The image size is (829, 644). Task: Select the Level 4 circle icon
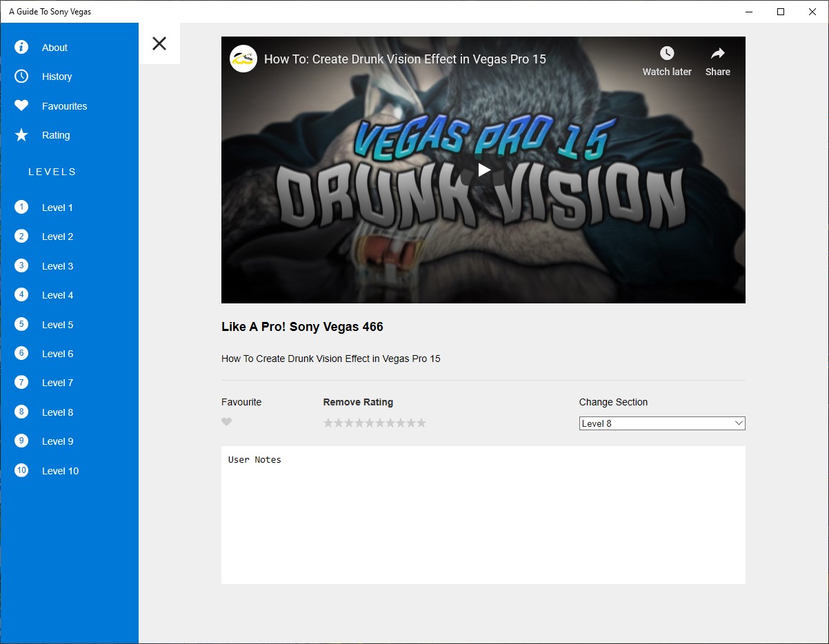(21, 294)
